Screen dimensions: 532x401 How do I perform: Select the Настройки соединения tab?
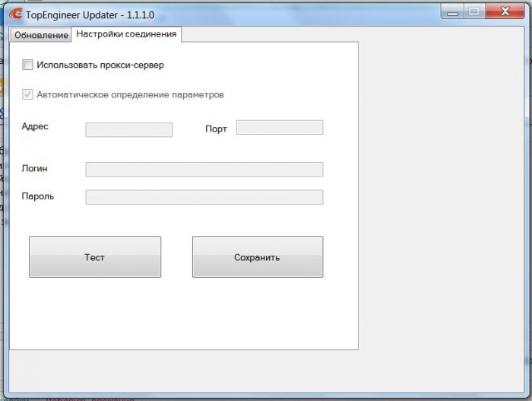pos(126,34)
